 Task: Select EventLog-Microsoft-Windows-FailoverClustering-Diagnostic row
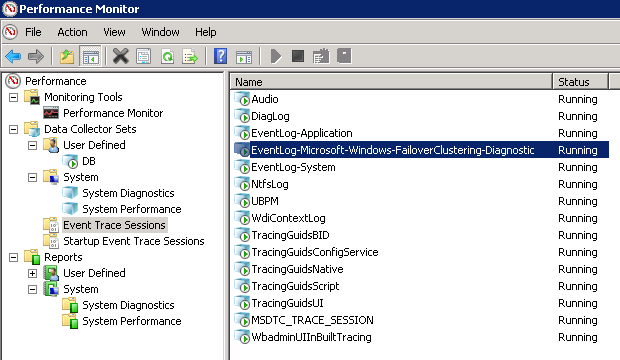[421, 150]
